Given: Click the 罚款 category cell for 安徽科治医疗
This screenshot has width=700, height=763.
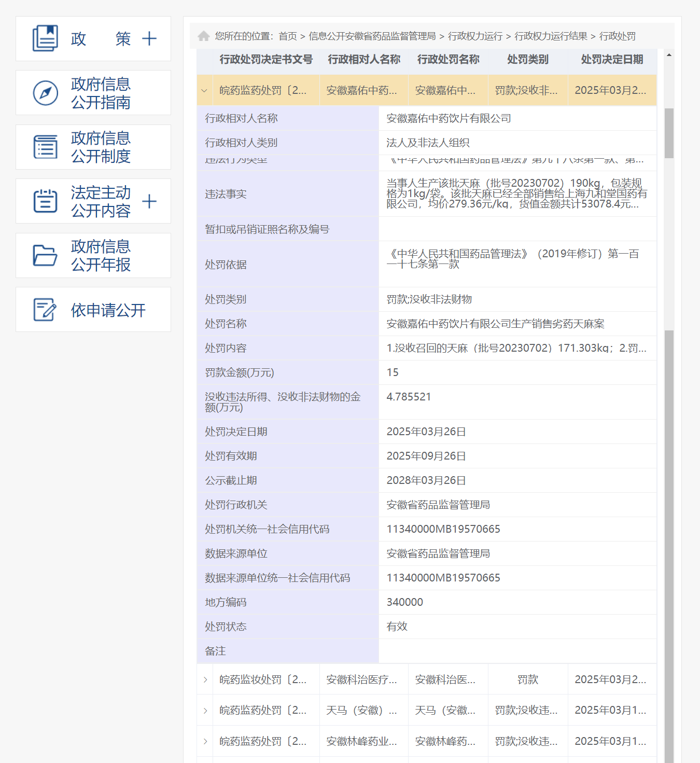Looking at the screenshot, I should point(528,679).
